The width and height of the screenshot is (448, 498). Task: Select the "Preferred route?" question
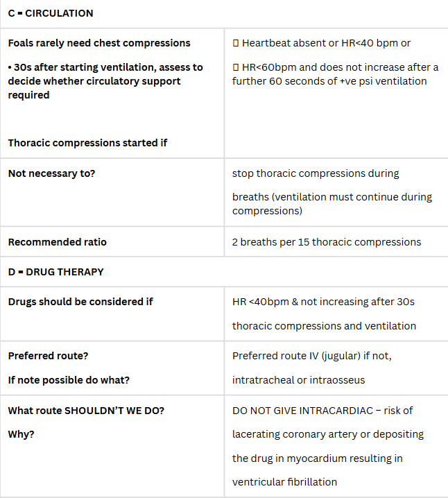pos(48,356)
